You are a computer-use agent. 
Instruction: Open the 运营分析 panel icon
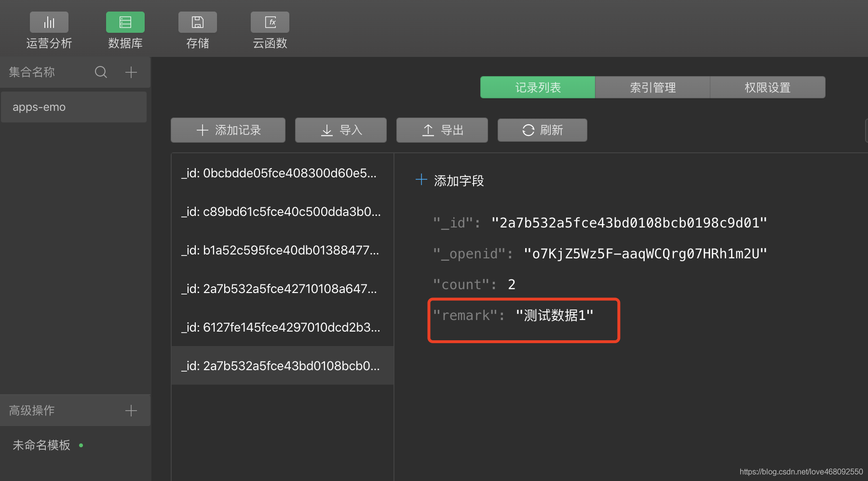(x=49, y=22)
